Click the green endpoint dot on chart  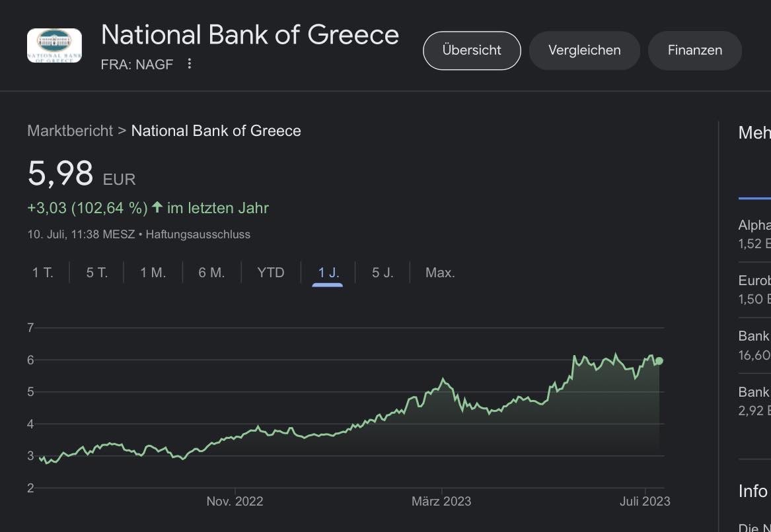(659, 360)
